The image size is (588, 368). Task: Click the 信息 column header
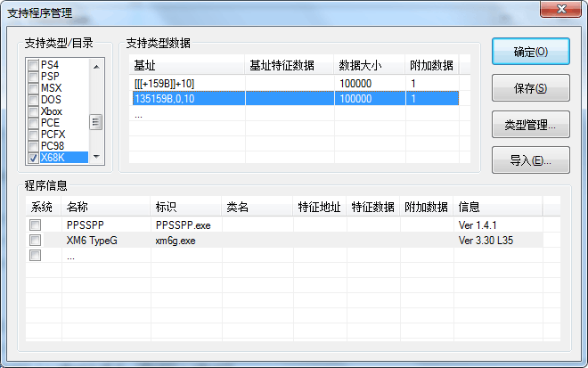pos(497,207)
